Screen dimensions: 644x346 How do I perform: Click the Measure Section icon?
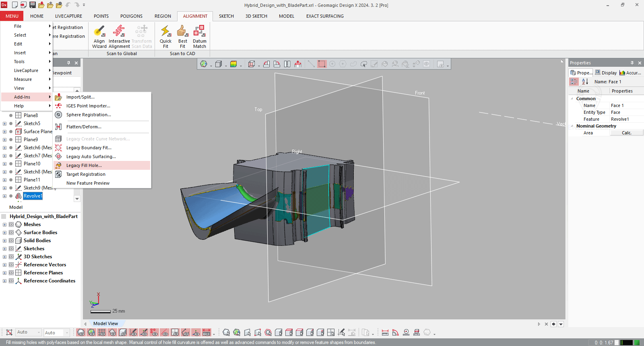click(417, 333)
